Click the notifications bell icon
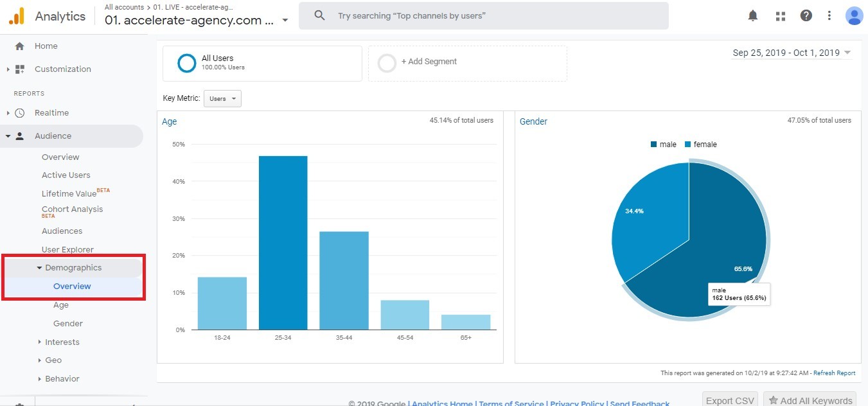 (753, 16)
